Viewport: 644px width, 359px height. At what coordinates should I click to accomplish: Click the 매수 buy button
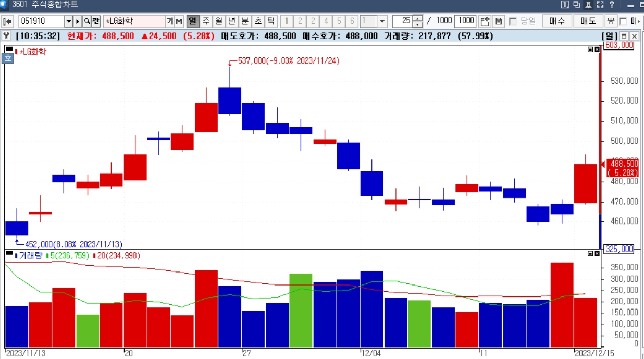point(557,21)
